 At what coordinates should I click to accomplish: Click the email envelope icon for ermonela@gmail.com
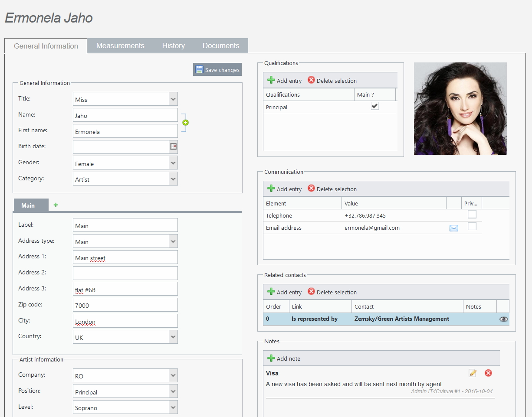[x=454, y=228]
